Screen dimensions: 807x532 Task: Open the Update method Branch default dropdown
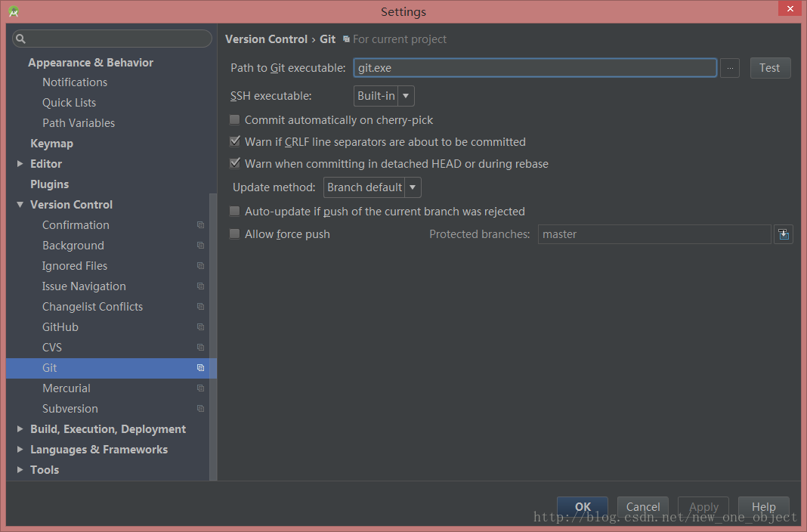pyautogui.click(x=372, y=187)
